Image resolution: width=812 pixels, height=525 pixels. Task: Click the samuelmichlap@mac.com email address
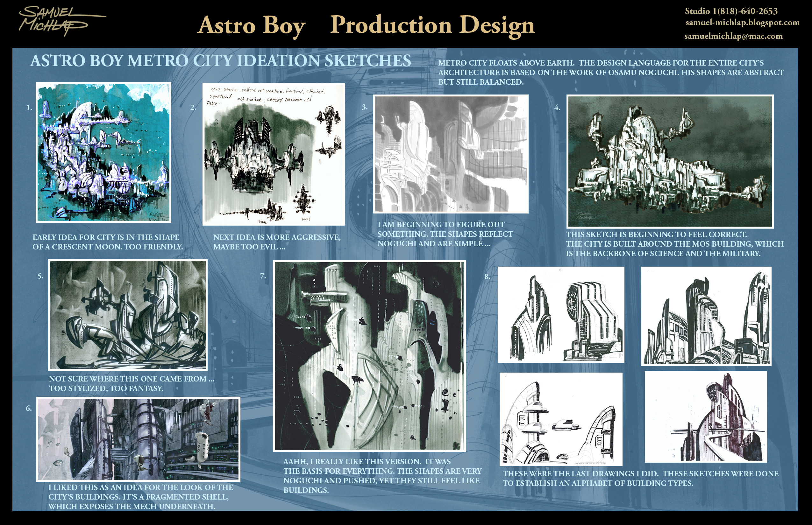[734, 36]
